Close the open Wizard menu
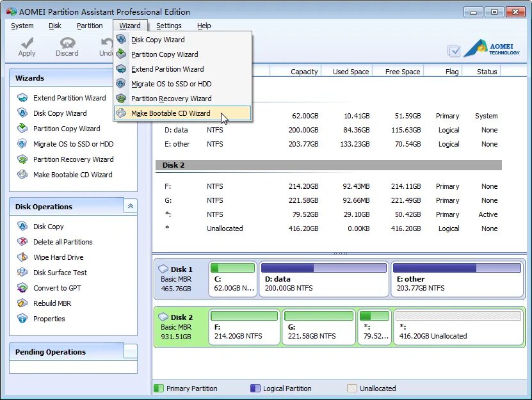Viewport: 532px width, 400px height. point(130,26)
